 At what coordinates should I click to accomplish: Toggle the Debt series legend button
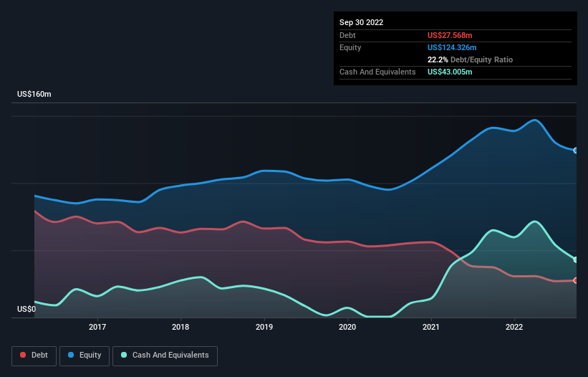coord(34,355)
